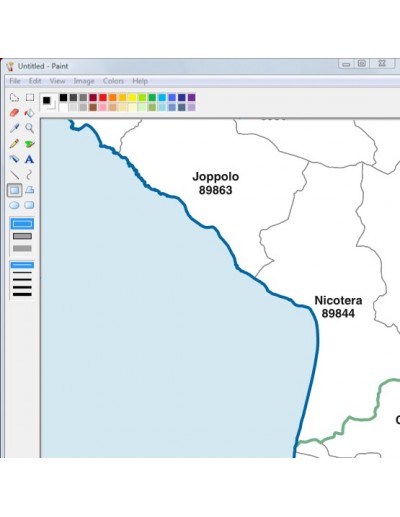Screen dimensions: 400x517
Task: Pick the black color swatch
Action: tap(63, 97)
